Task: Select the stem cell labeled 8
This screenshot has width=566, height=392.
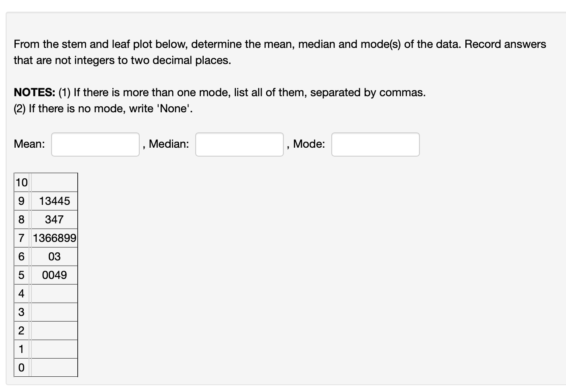Action: tap(21, 219)
